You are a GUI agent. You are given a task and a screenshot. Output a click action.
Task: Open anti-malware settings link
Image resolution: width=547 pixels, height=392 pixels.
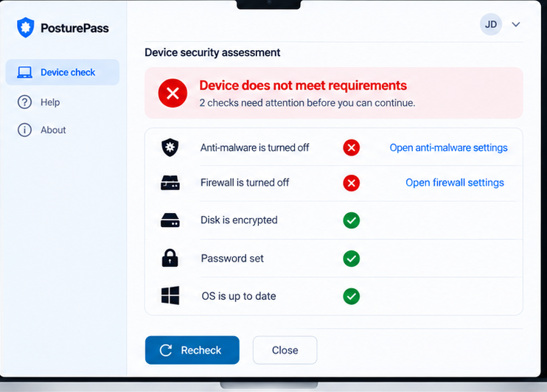[449, 148]
